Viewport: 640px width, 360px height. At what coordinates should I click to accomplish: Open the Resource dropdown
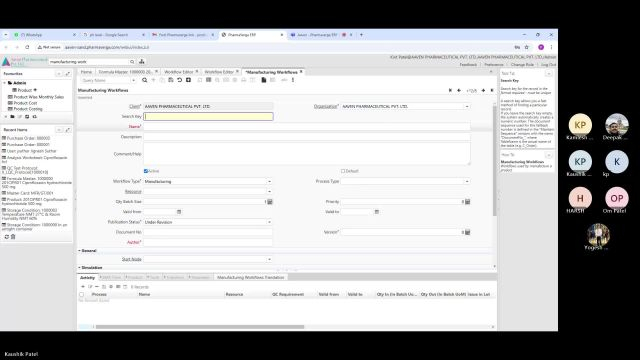pos(269,191)
